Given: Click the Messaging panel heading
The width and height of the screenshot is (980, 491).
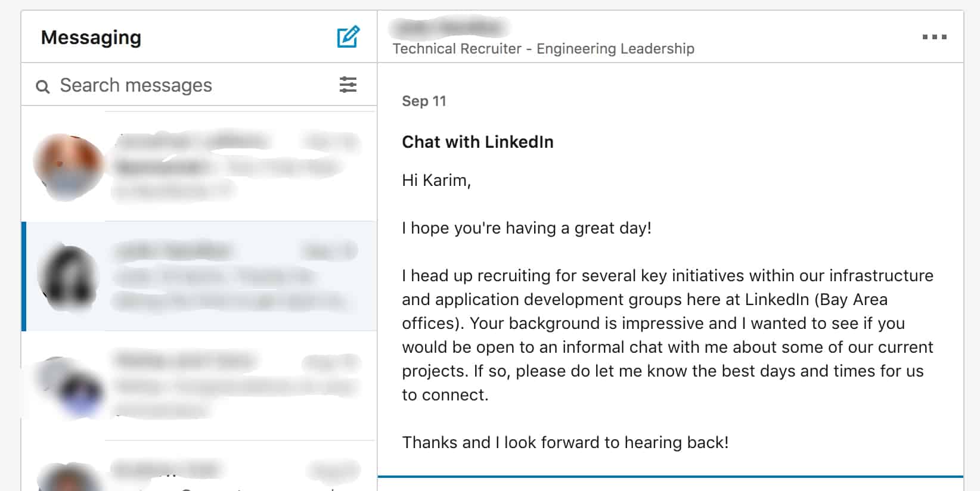Looking at the screenshot, I should point(91,38).
